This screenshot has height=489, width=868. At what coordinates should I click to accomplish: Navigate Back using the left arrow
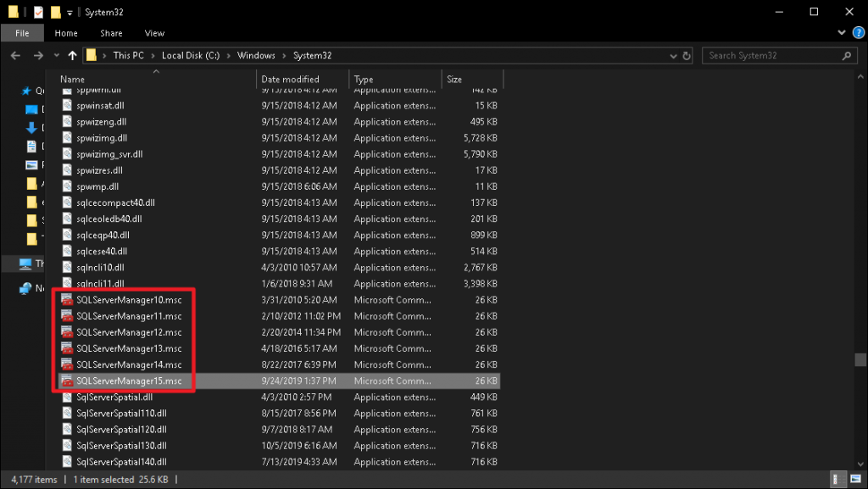pos(15,55)
